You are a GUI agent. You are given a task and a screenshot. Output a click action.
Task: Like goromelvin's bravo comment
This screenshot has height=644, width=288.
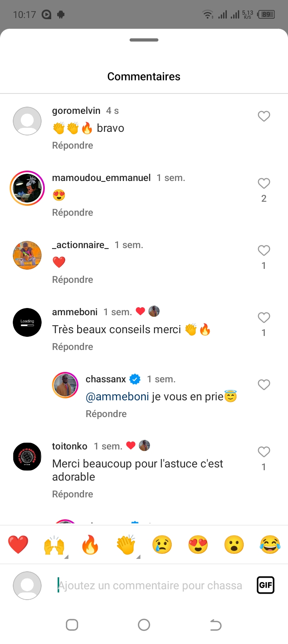tap(264, 116)
